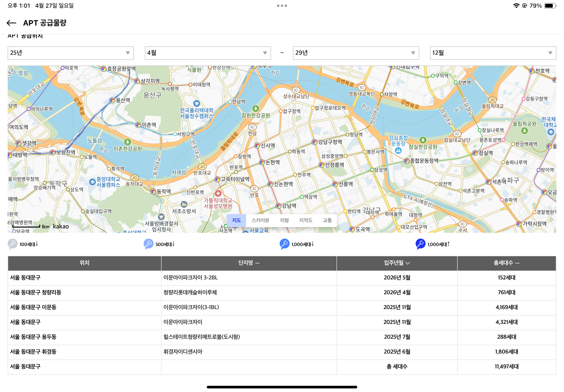
Task: Tap the 선릉역 station marker
Action: 335,184
